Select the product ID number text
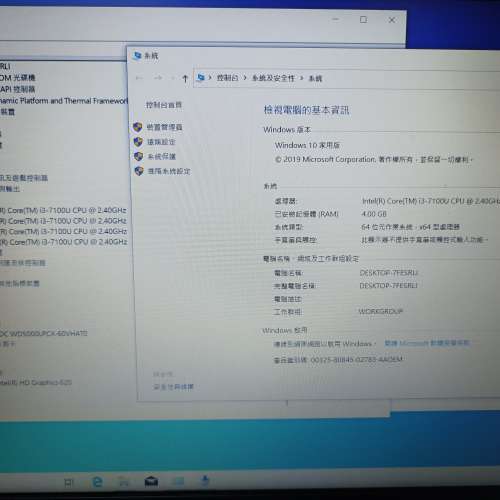The image size is (500, 500). click(357, 360)
